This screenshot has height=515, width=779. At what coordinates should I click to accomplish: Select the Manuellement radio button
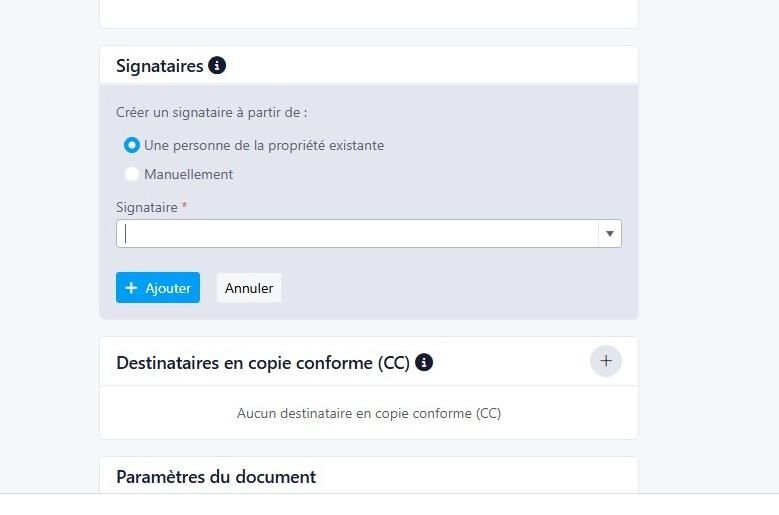pyautogui.click(x=132, y=174)
